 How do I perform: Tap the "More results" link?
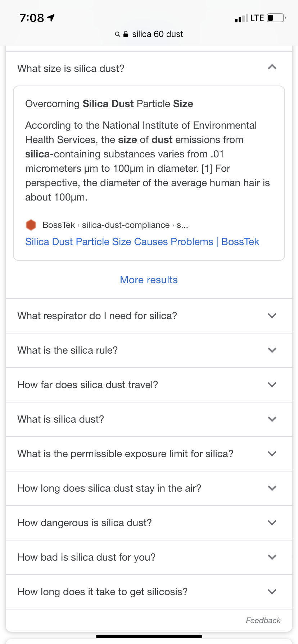click(149, 280)
